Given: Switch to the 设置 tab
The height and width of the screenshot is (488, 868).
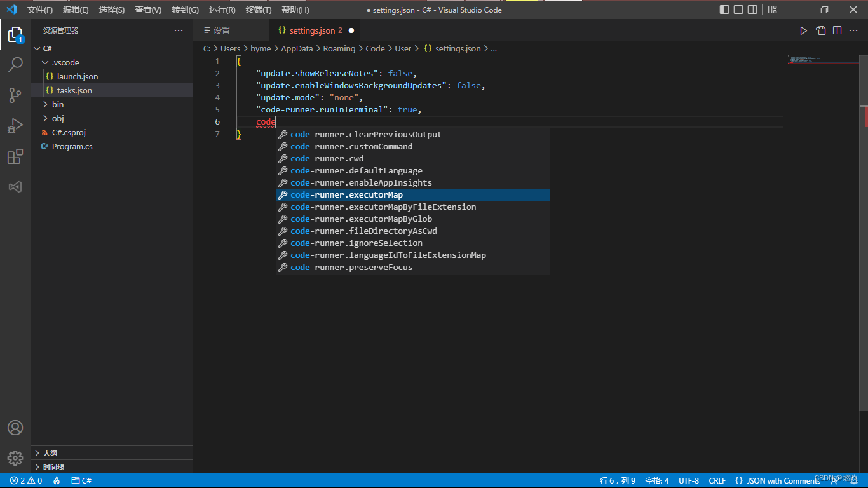Looking at the screenshot, I should pyautogui.click(x=231, y=30).
